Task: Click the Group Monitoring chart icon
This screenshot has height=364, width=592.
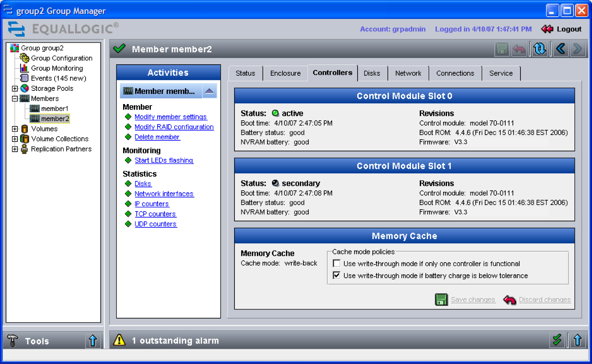Action: tap(25, 68)
